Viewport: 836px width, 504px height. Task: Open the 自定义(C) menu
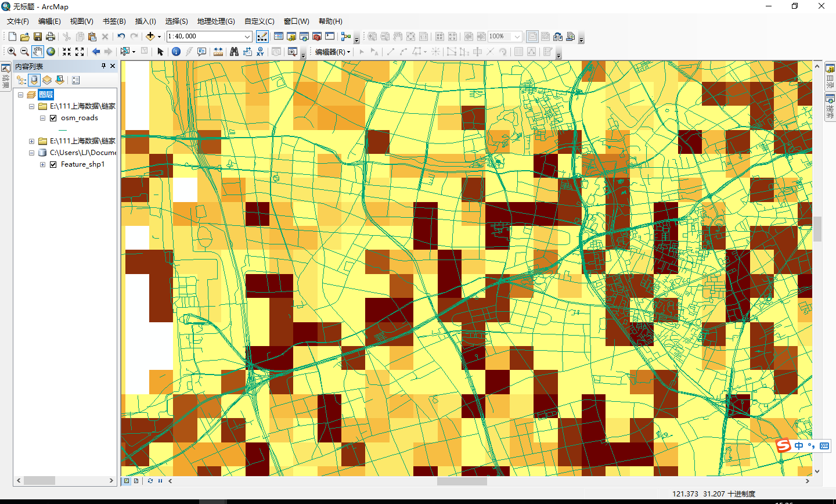coord(260,21)
